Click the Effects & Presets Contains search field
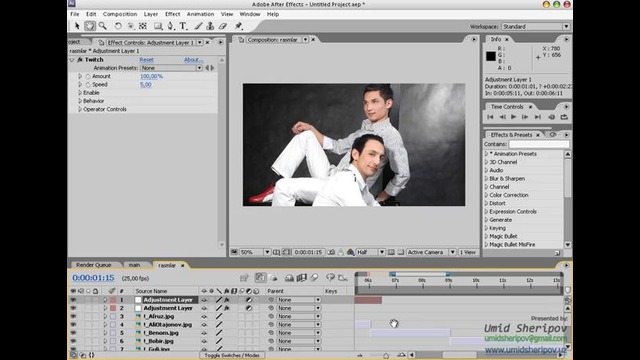 539,144
